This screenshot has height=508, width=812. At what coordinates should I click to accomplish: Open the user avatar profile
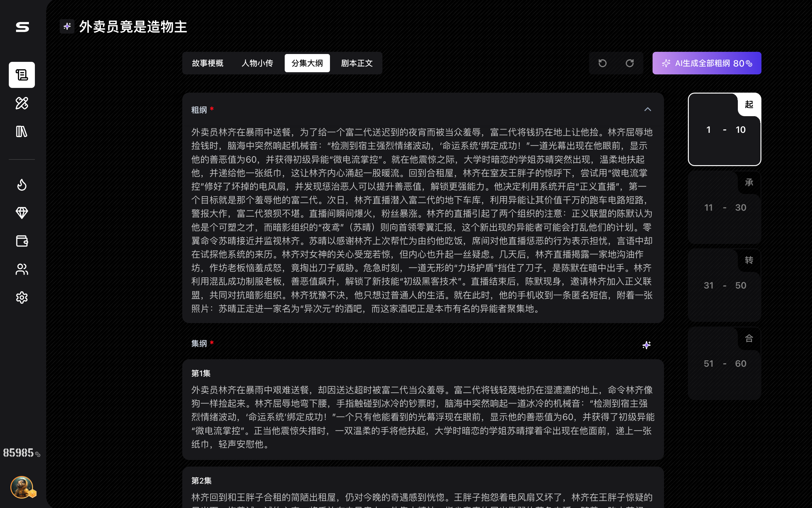(22, 487)
